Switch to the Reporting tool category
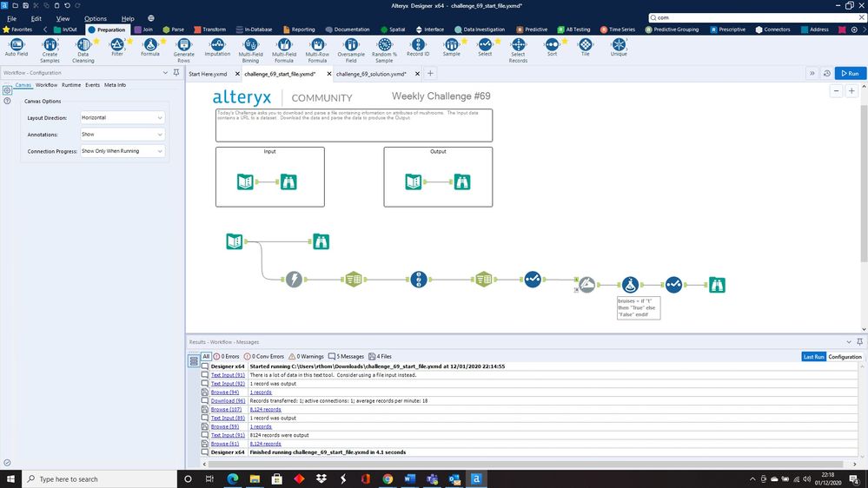 coord(299,30)
